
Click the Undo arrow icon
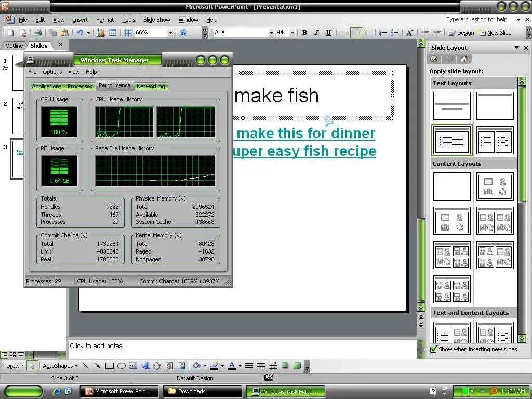tap(79, 33)
